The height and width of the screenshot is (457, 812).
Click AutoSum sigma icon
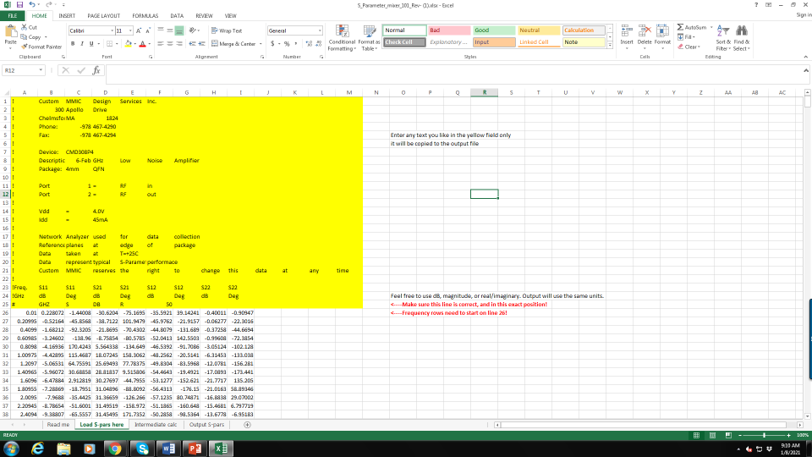[680, 27]
